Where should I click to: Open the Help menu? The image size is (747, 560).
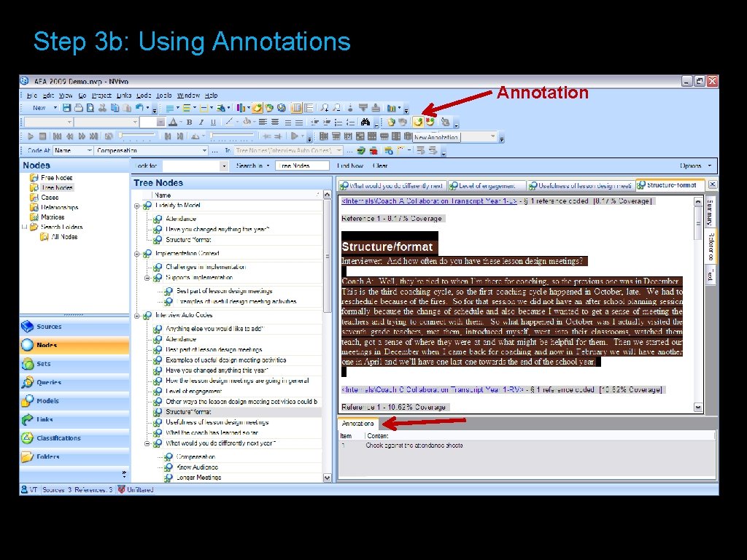coord(211,96)
